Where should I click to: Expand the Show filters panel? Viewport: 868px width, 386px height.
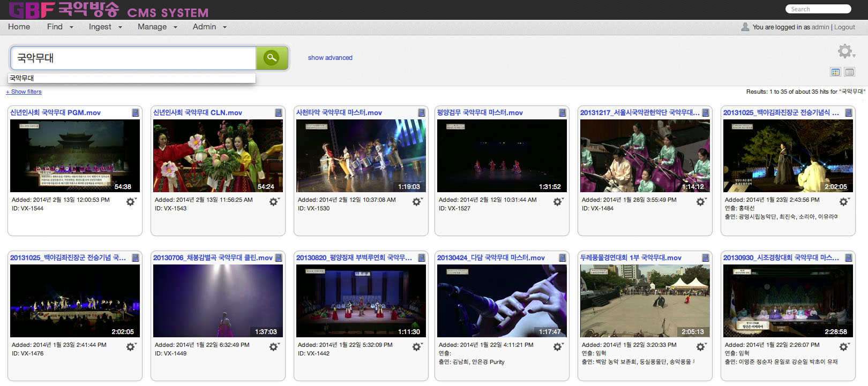[24, 92]
